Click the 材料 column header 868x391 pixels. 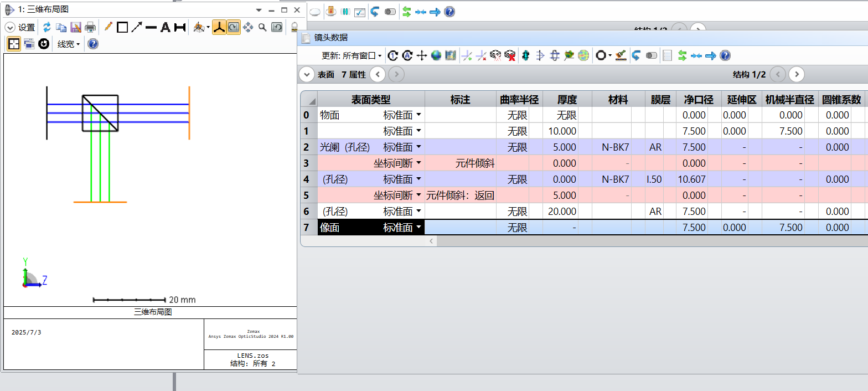[x=618, y=100]
